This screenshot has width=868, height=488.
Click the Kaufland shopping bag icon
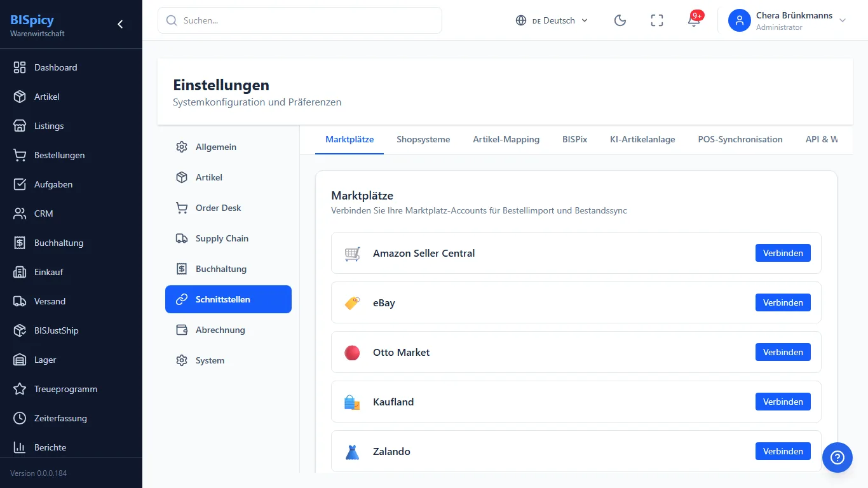click(352, 402)
